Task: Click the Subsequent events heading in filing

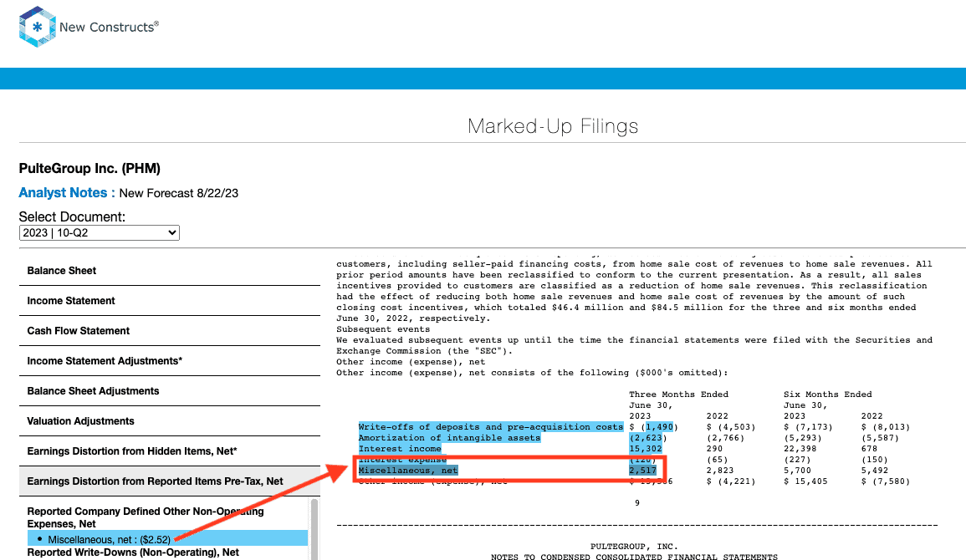Action: [383, 329]
